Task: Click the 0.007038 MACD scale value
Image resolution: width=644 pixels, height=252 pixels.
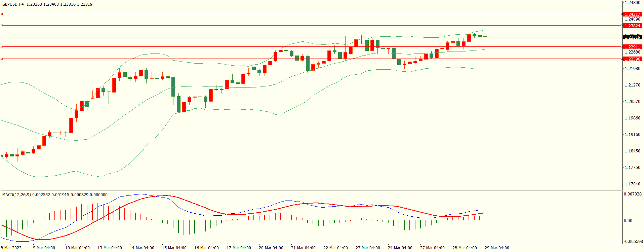Action: (633, 194)
